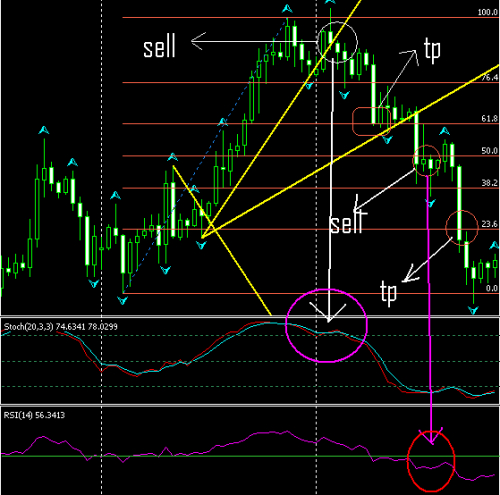Click the 38.2 Fibonacci level label

(x=489, y=183)
